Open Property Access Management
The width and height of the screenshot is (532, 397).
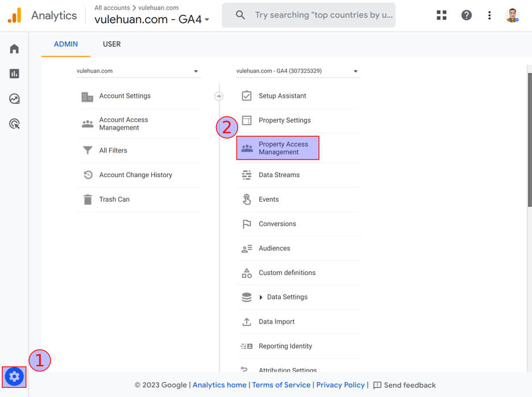pos(278,148)
